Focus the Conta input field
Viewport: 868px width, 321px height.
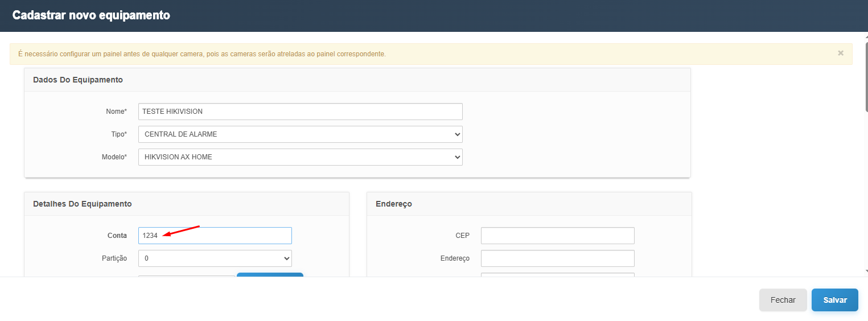point(215,236)
